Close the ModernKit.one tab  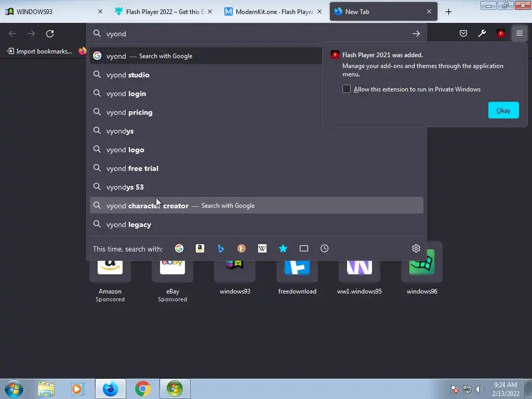coord(320,11)
